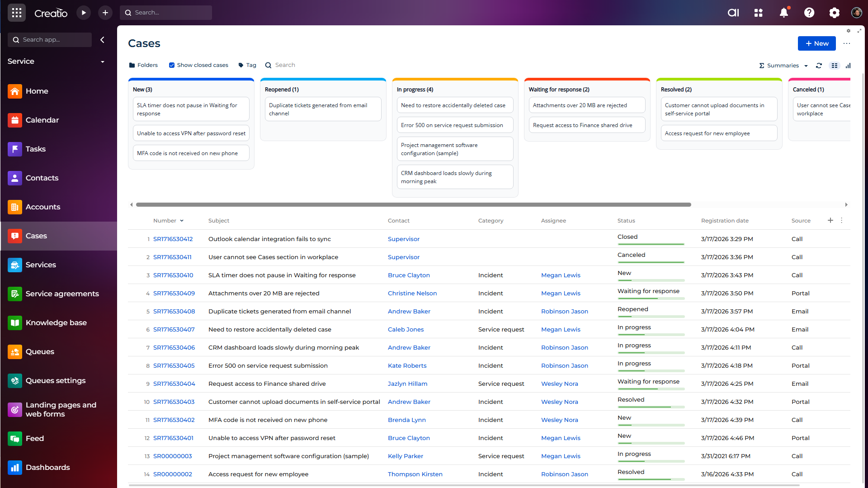Click the app launcher grid icon

click(17, 13)
